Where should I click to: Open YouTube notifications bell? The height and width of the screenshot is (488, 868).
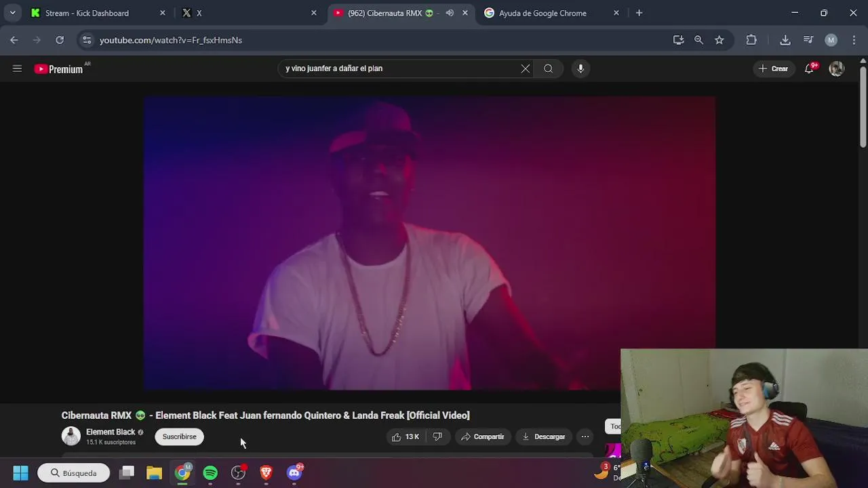[x=810, y=68]
